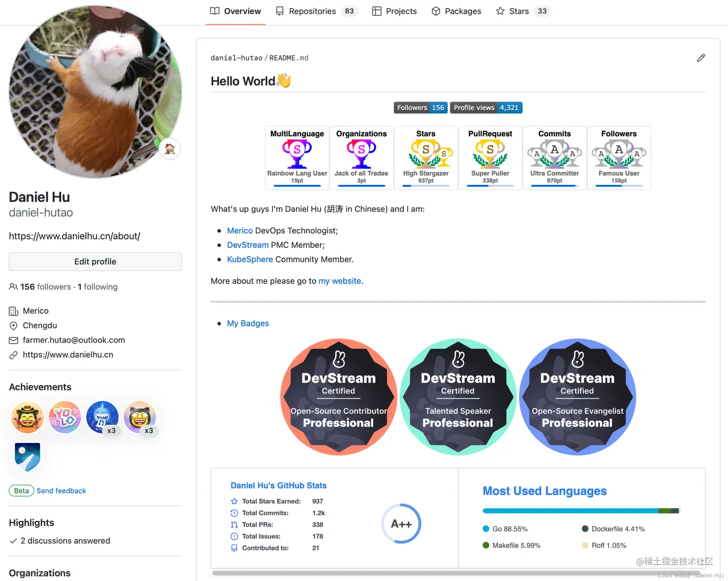The width and height of the screenshot is (728, 581).
Task: Click the My Badges link
Action: pyautogui.click(x=248, y=323)
